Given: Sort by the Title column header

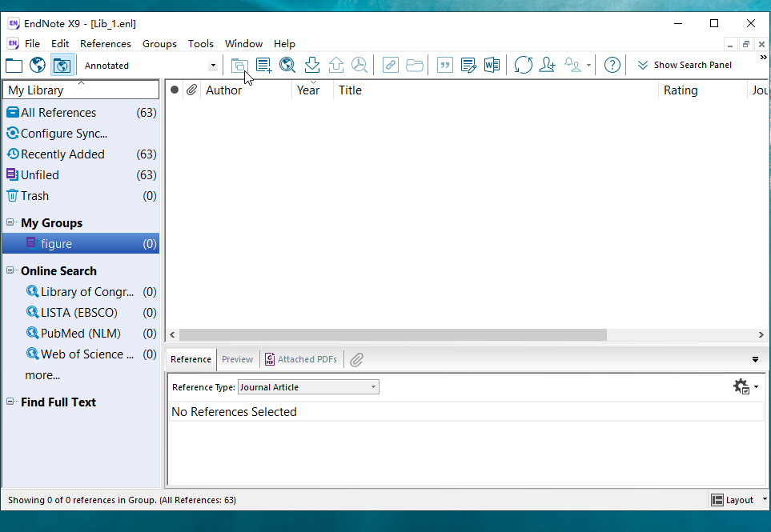Looking at the screenshot, I should 496,90.
